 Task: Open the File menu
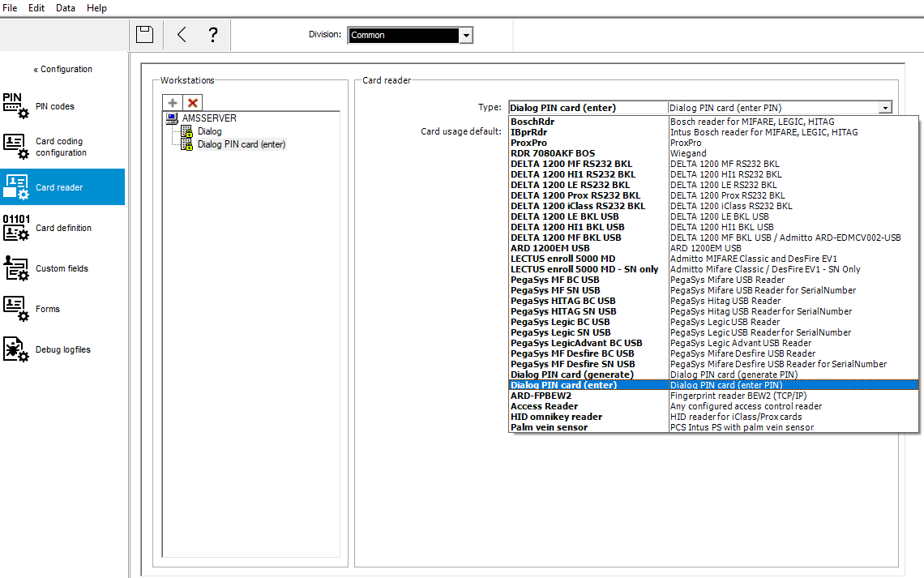[11, 8]
